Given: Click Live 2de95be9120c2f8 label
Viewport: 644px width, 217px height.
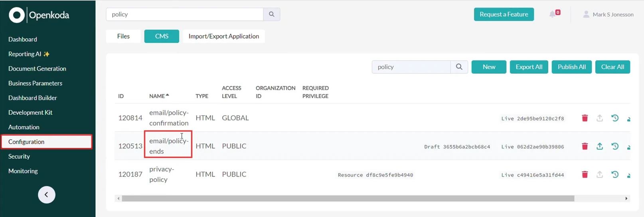Looking at the screenshot, I should 533,118.
